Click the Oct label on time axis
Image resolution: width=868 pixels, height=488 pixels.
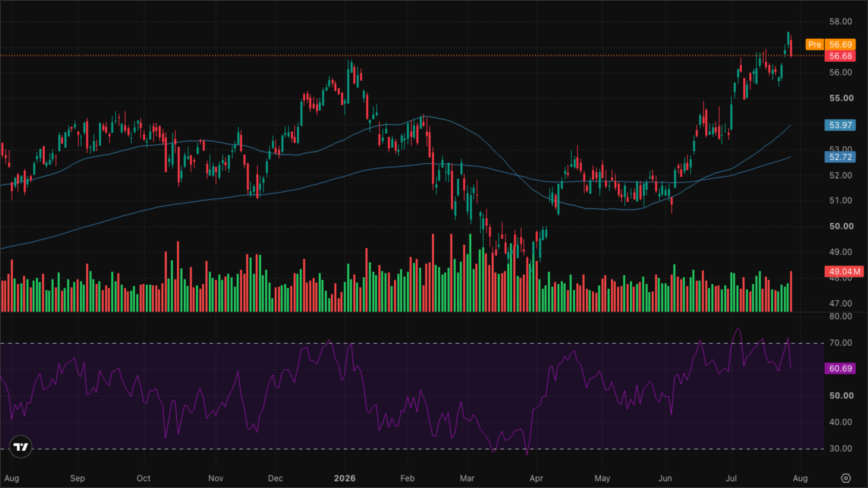[x=143, y=478]
